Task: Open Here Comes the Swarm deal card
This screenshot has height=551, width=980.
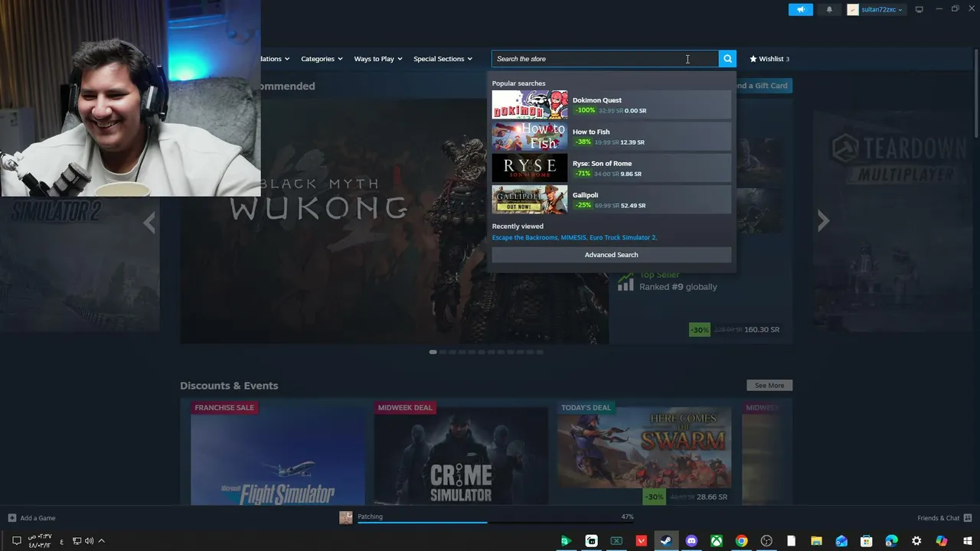Action: (644, 453)
